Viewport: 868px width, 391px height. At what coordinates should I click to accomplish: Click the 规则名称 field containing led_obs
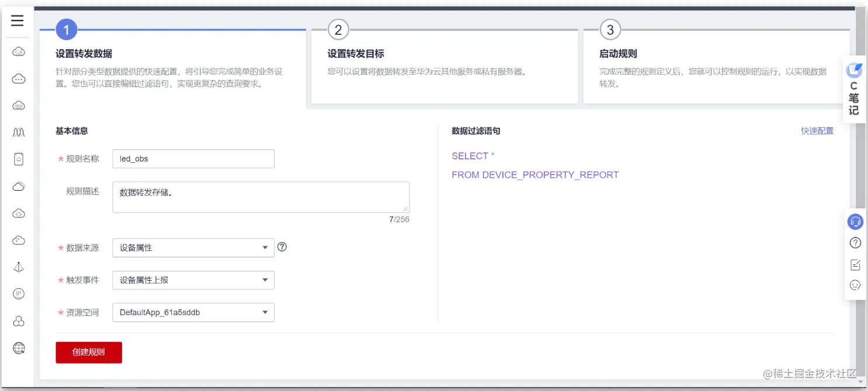[x=193, y=159]
